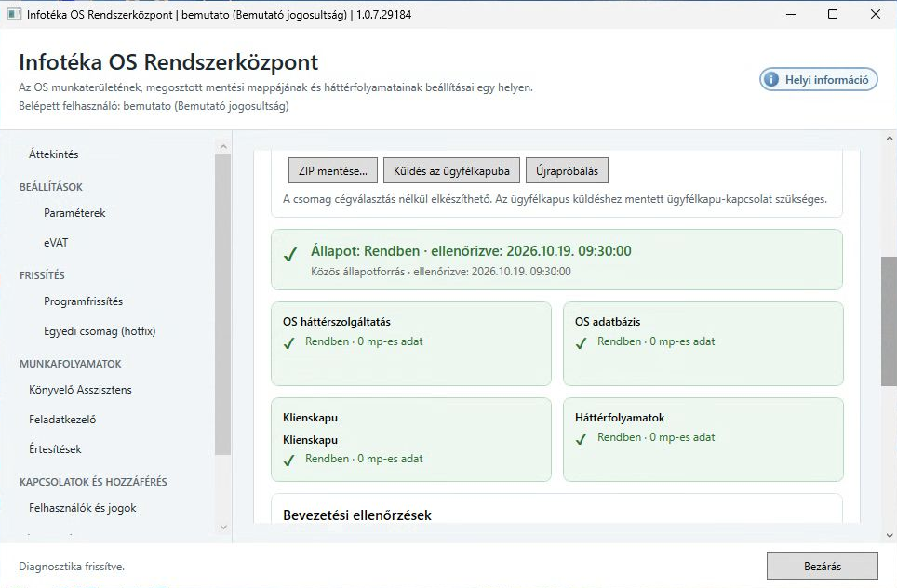The image size is (897, 588).
Task: Click 'Diagnosztika frissítve.' status text
Action: 72,567
